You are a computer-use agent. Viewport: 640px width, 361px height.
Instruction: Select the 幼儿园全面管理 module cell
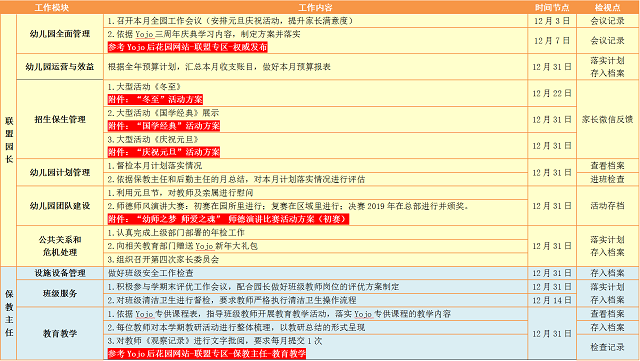(60, 33)
